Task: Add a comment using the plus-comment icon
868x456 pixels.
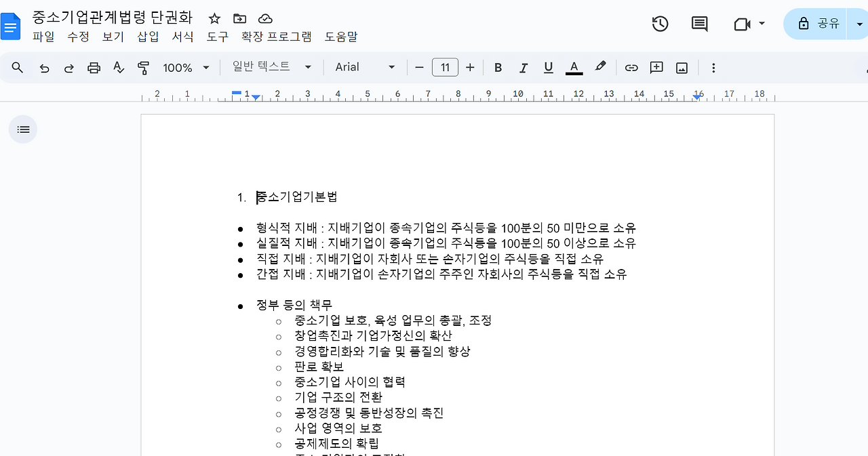Action: click(x=656, y=67)
